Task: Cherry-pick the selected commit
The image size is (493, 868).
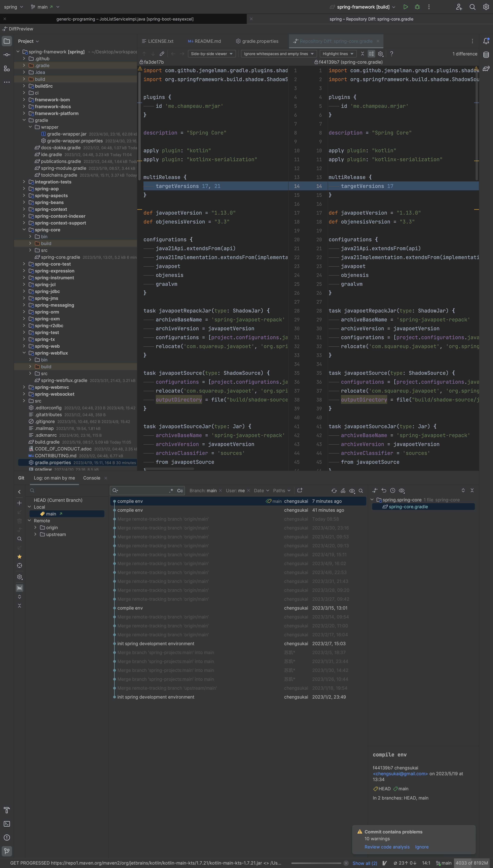Action: (343, 491)
